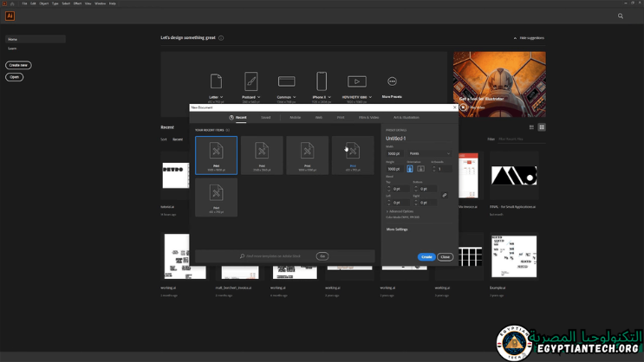The height and width of the screenshot is (362, 644).
Task: Switch to the Mobile tab
Action: click(x=296, y=118)
